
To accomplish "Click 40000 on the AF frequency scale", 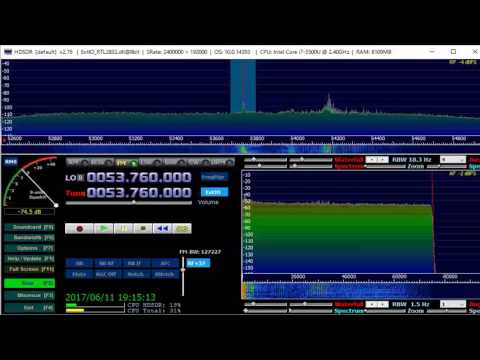I will 349,277.
